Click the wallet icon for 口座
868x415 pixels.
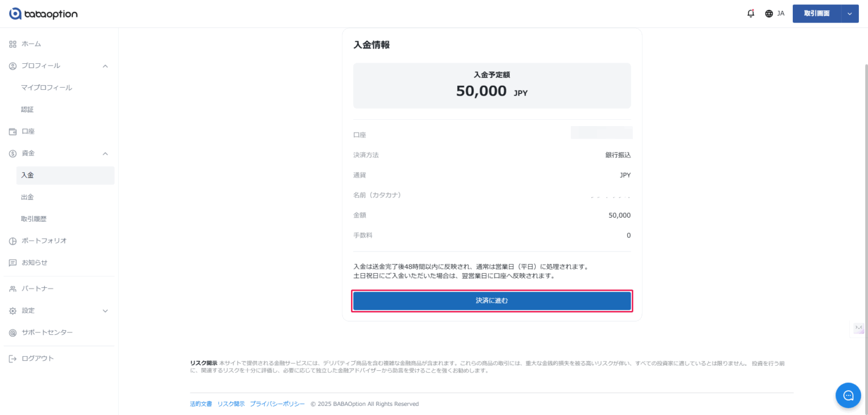pos(13,132)
